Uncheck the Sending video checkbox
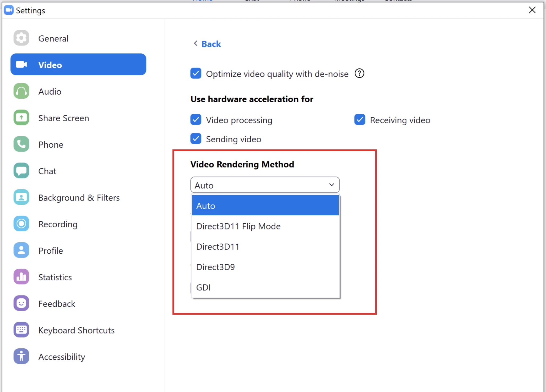Viewport: 546px width, 392px height. click(x=196, y=139)
